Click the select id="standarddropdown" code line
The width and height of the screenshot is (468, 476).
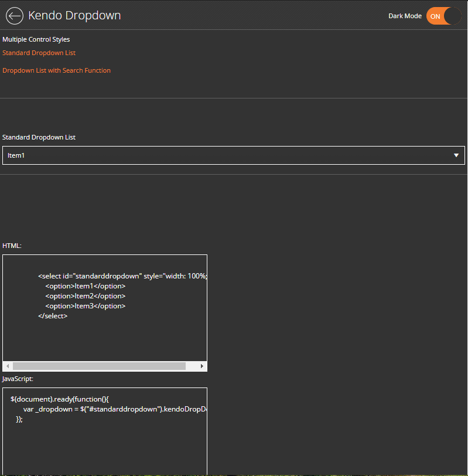122,276
